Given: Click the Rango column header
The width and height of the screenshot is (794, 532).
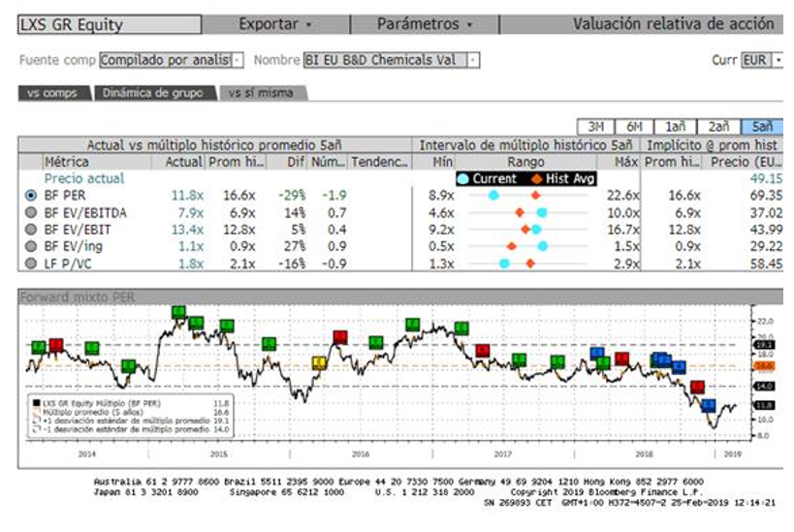Looking at the screenshot, I should [x=526, y=162].
